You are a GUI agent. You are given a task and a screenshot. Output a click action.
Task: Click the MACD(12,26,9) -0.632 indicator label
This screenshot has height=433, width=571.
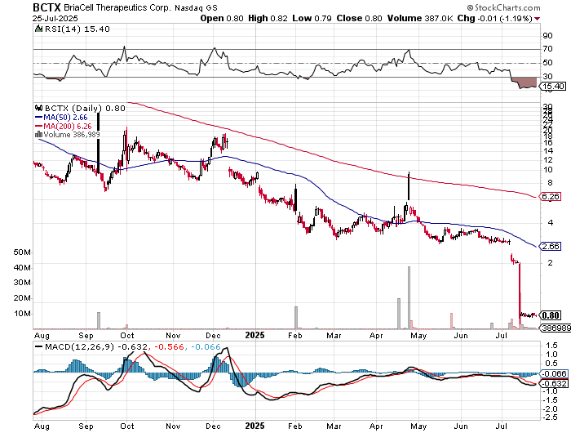[x=96, y=347]
